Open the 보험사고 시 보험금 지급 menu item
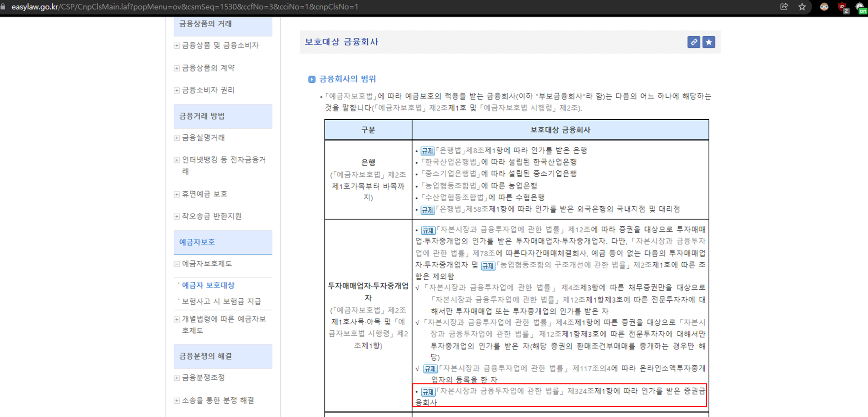This screenshot has height=417, width=868. [221, 301]
